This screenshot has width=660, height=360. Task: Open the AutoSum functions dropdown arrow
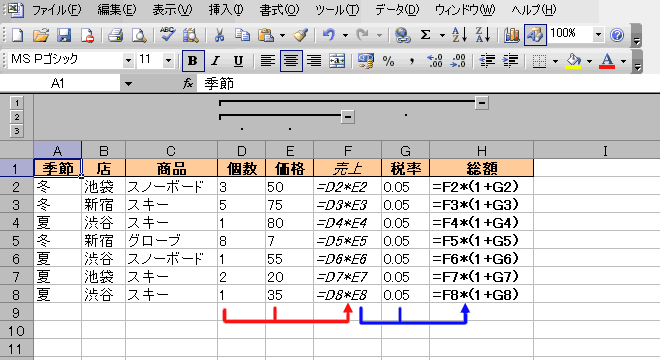click(x=442, y=35)
